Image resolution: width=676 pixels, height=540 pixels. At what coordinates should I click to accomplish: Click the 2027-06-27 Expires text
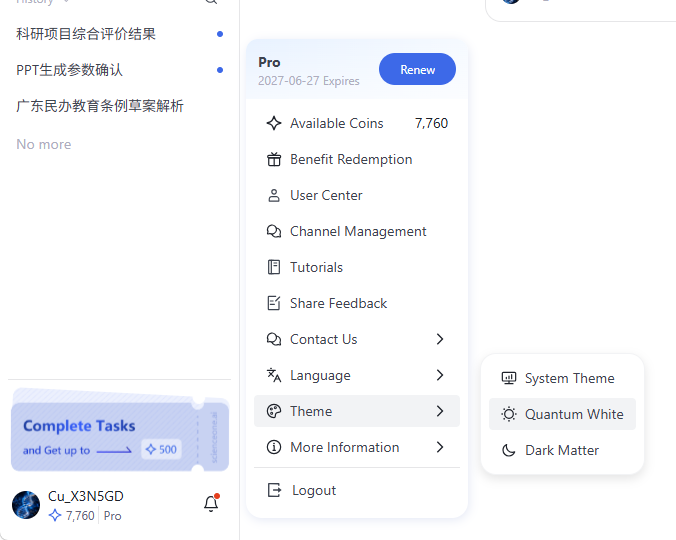pos(309,81)
